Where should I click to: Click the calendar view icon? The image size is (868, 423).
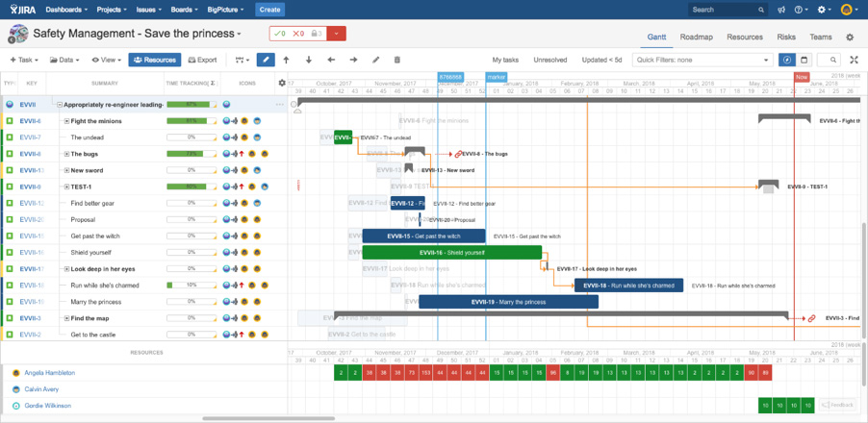click(804, 60)
